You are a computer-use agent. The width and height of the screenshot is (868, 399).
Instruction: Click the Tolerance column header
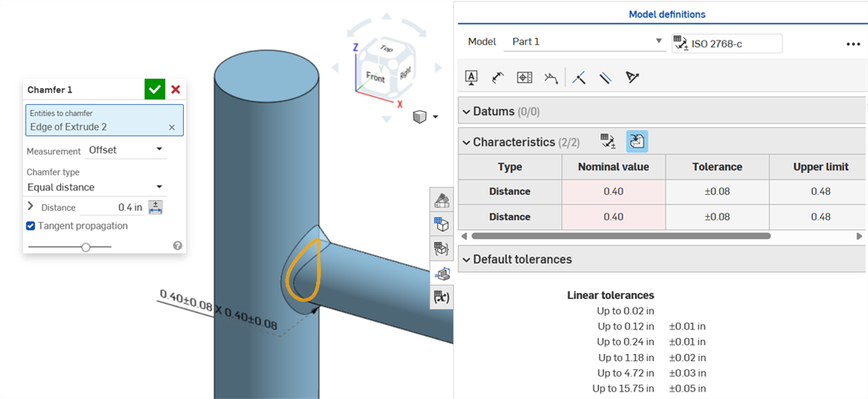(x=717, y=167)
